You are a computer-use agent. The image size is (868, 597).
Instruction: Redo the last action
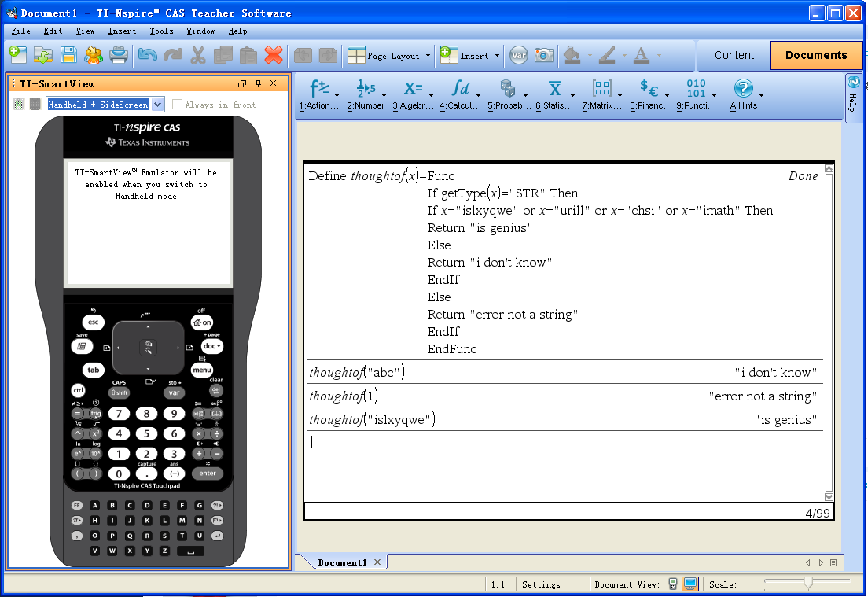coord(173,55)
